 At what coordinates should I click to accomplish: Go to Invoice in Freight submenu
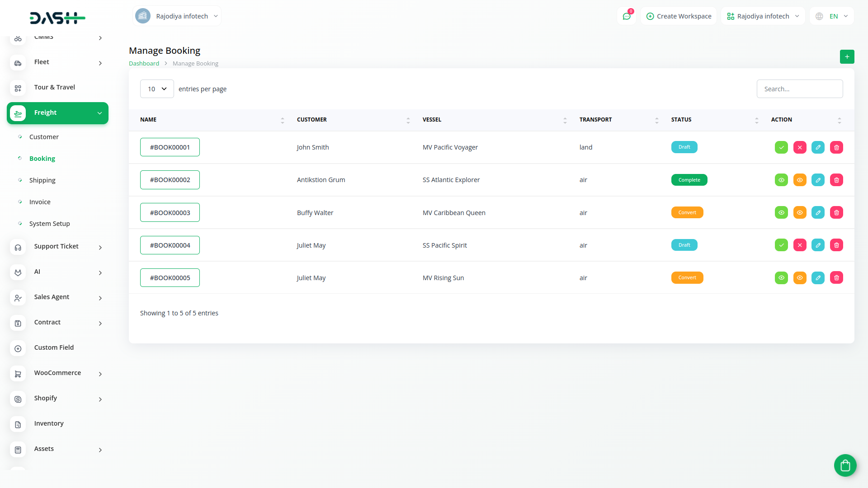40,202
